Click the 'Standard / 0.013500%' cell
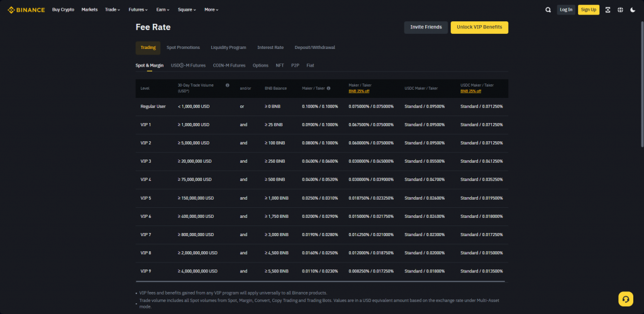644x314 pixels. click(x=481, y=271)
